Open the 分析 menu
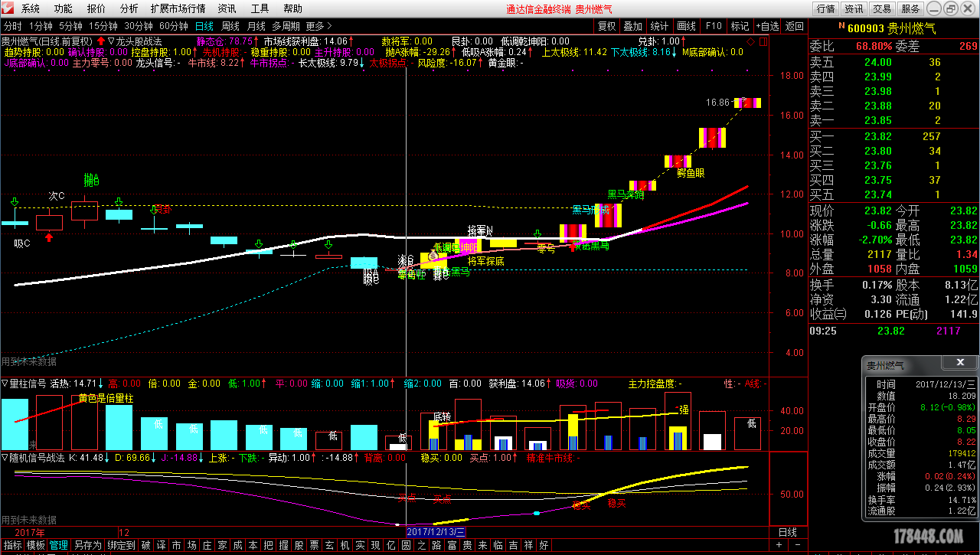This screenshot has width=980, height=555. tap(129, 8)
